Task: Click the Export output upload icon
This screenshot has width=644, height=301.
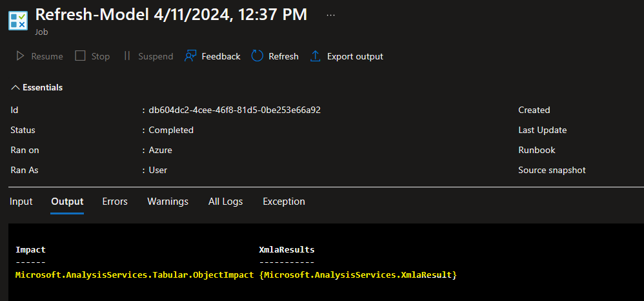Action: (315, 56)
